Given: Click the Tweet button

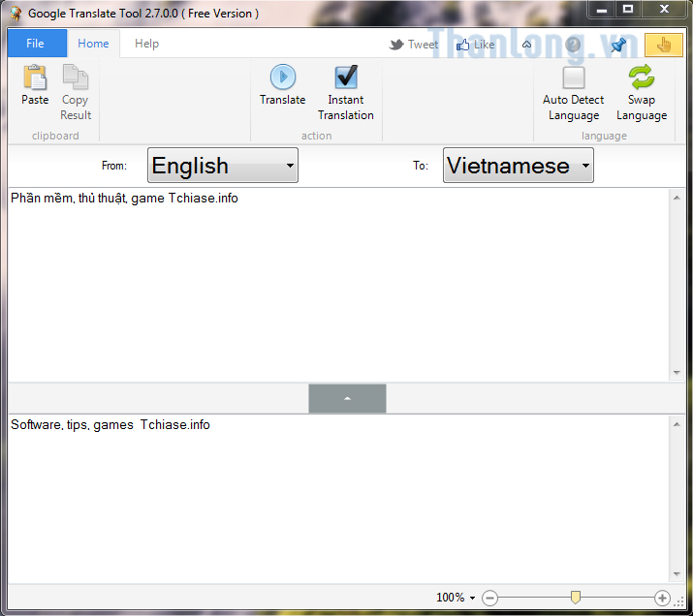Looking at the screenshot, I should pos(414,45).
